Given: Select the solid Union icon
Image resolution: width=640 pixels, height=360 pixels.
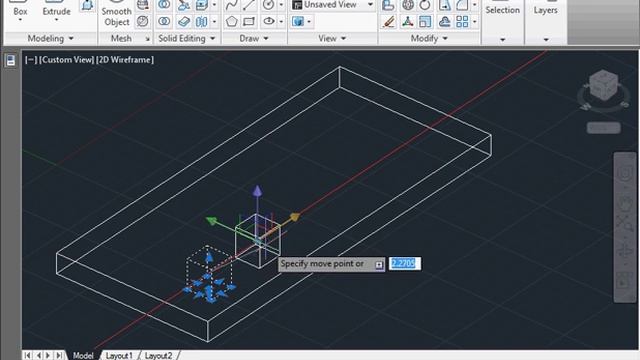Looking at the screenshot, I should tap(164, 5).
